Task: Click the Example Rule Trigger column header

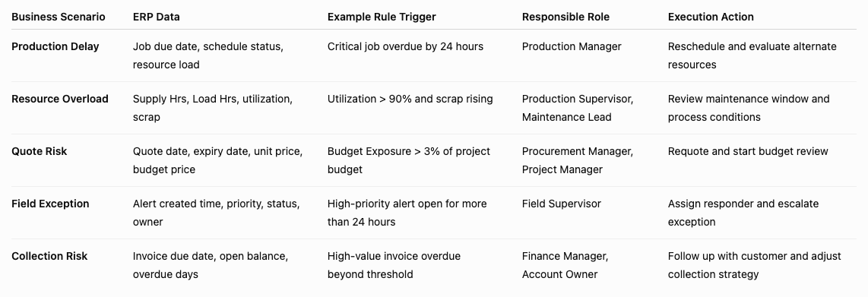Action: [382, 17]
